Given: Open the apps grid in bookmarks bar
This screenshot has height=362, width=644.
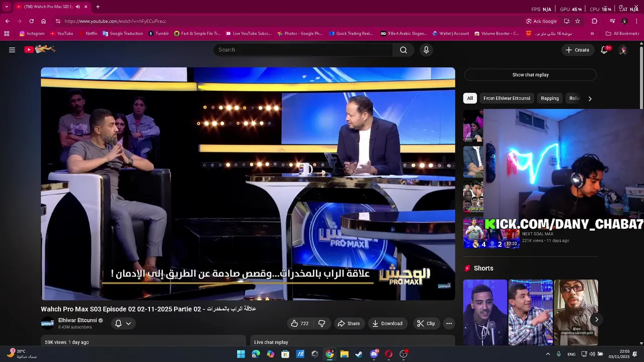Looking at the screenshot, I should [x=7, y=34].
